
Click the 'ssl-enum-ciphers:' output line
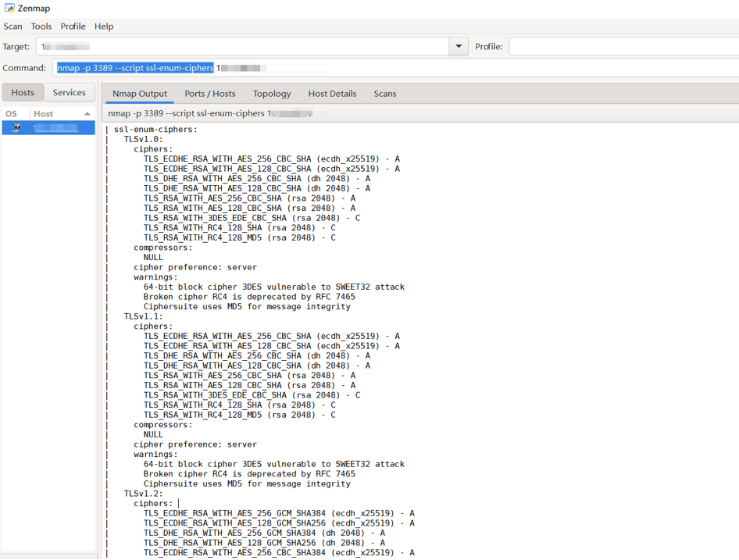tap(155, 129)
